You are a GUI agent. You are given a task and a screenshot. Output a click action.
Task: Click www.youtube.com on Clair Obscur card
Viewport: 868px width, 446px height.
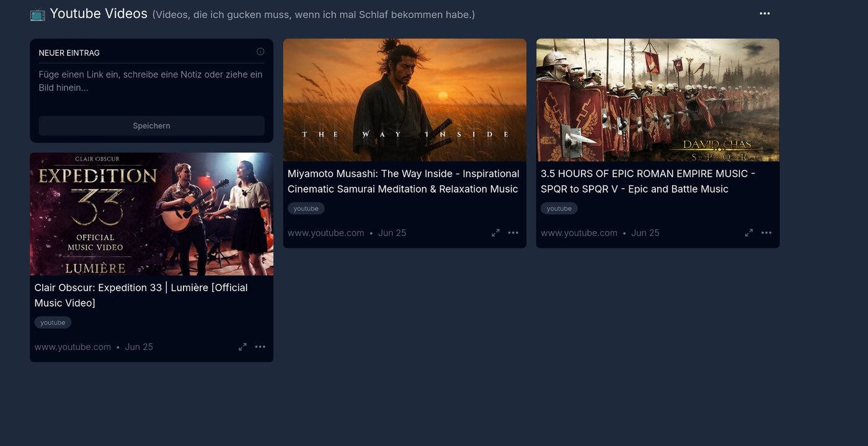73,347
